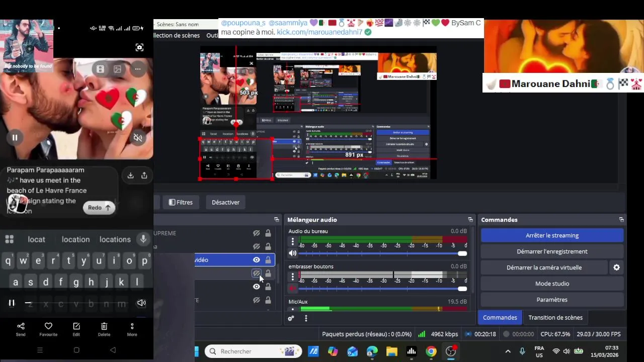Unmute phone video speaker icon

(x=138, y=137)
